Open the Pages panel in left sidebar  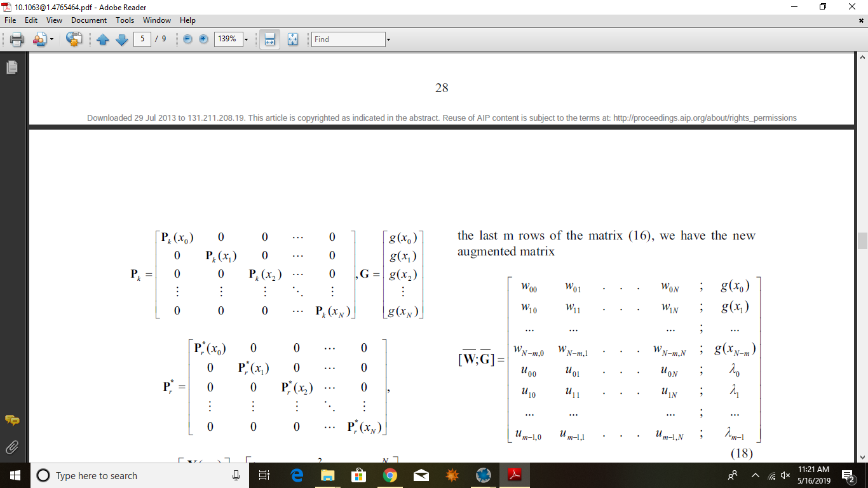[x=11, y=67]
